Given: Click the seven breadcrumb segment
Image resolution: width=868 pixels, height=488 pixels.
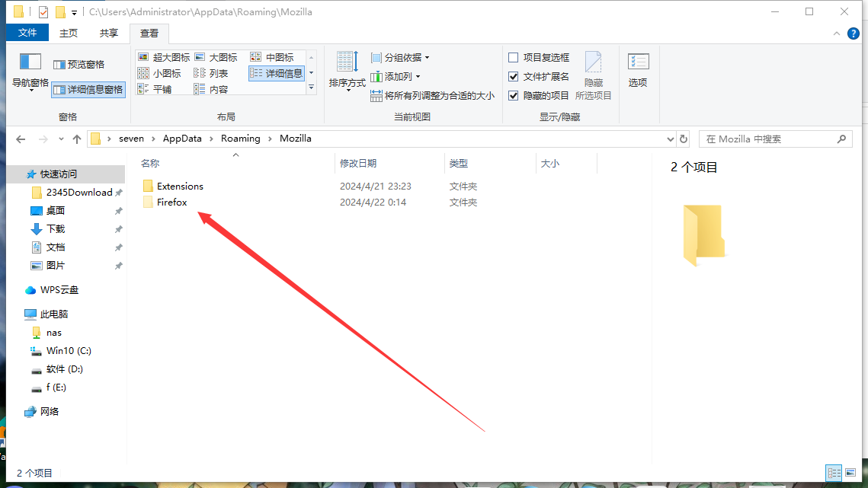Looking at the screenshot, I should (131, 139).
